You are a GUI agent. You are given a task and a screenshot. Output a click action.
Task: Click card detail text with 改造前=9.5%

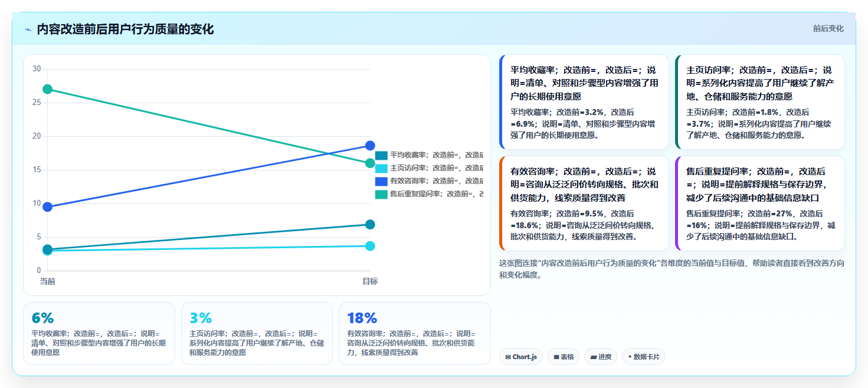pos(584,225)
